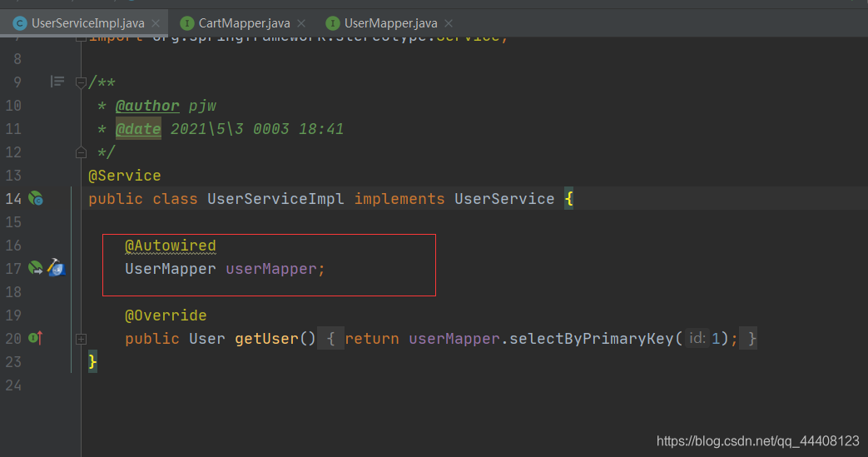Click the @author Javadoc tag
The width and height of the screenshot is (868, 457).
point(147,105)
